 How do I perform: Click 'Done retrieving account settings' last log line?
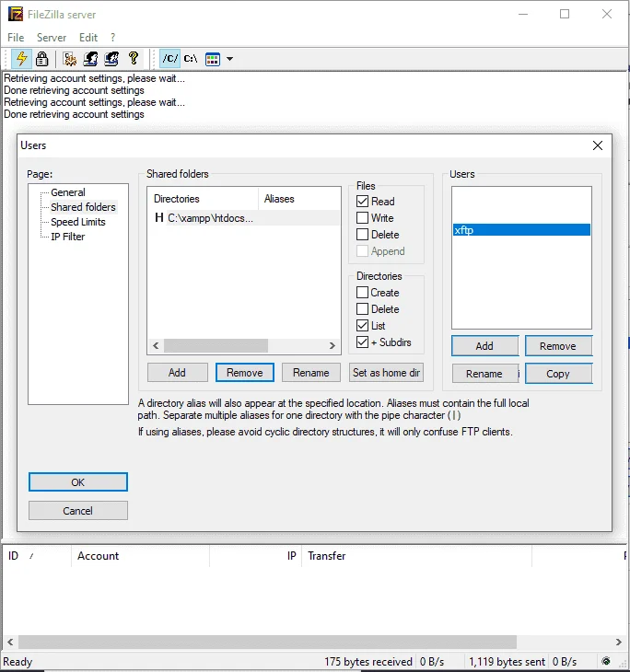tap(74, 114)
